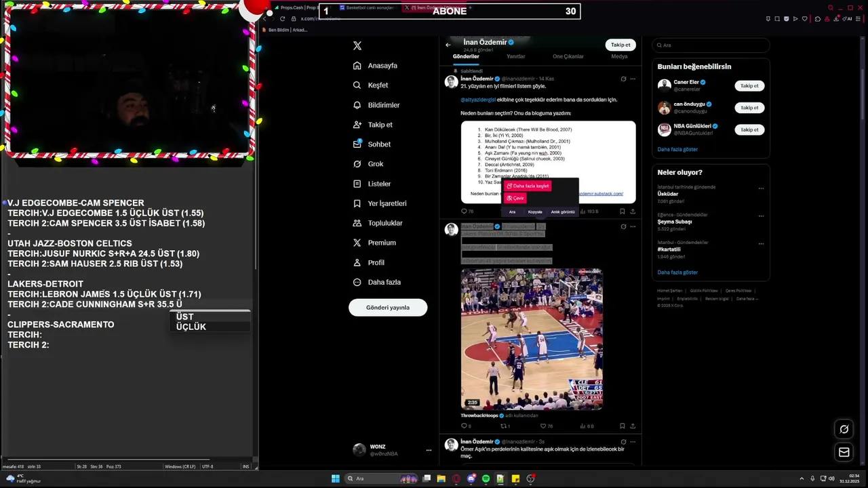868x488 pixels.
Task: Like the basketball video post
Action: [543, 426]
